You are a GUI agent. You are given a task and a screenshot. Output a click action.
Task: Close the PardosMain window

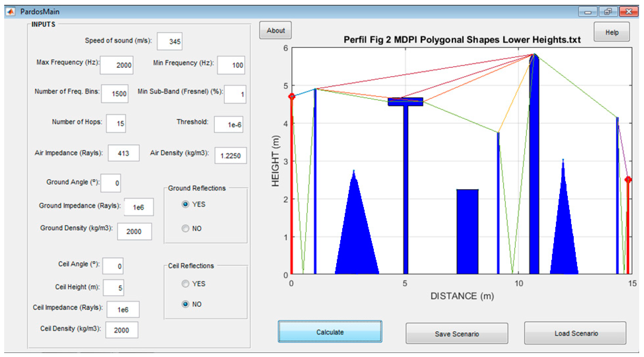(x=629, y=12)
